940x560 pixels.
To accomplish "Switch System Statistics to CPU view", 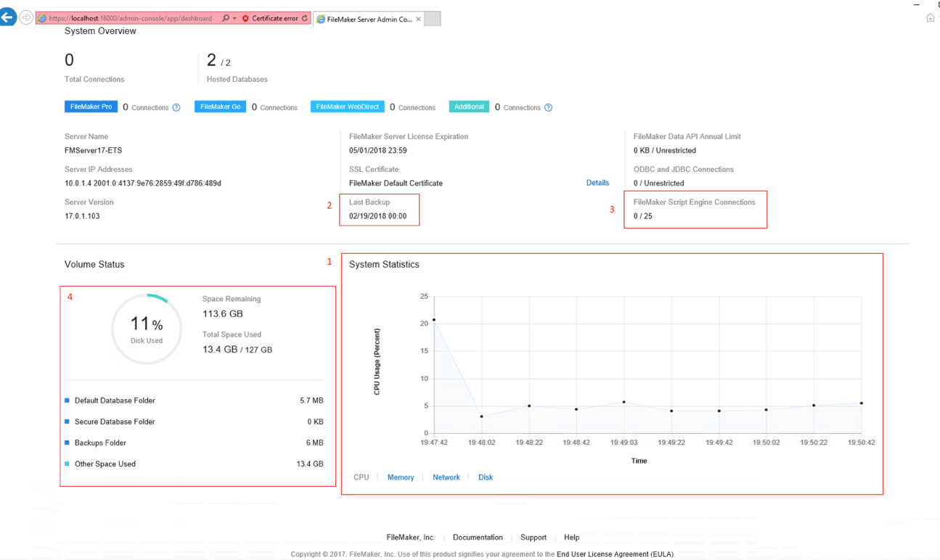I will click(x=361, y=477).
